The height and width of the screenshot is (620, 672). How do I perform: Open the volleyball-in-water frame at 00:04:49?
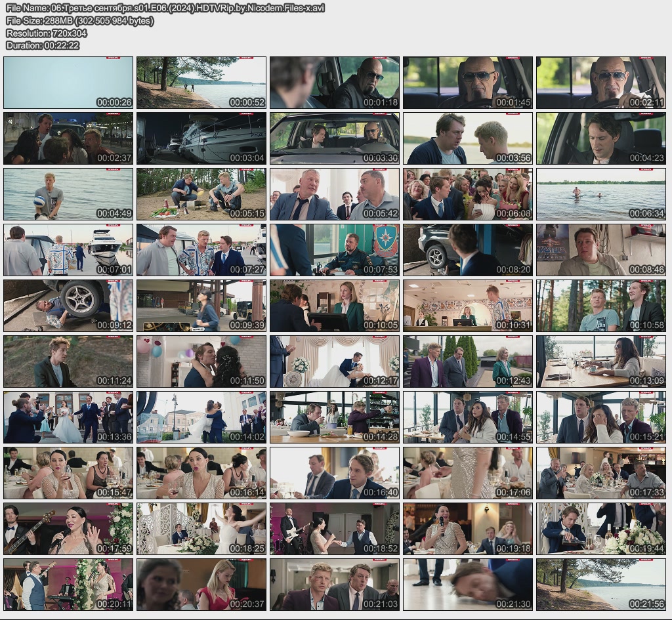(68, 194)
